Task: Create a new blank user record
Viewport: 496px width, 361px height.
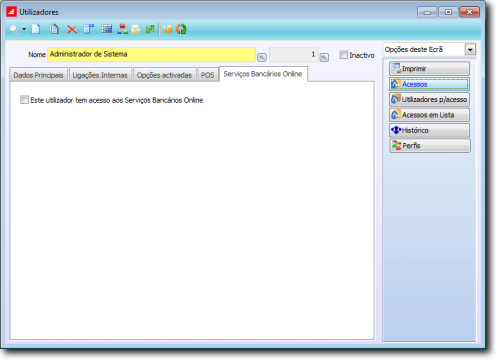Action: 36,29
